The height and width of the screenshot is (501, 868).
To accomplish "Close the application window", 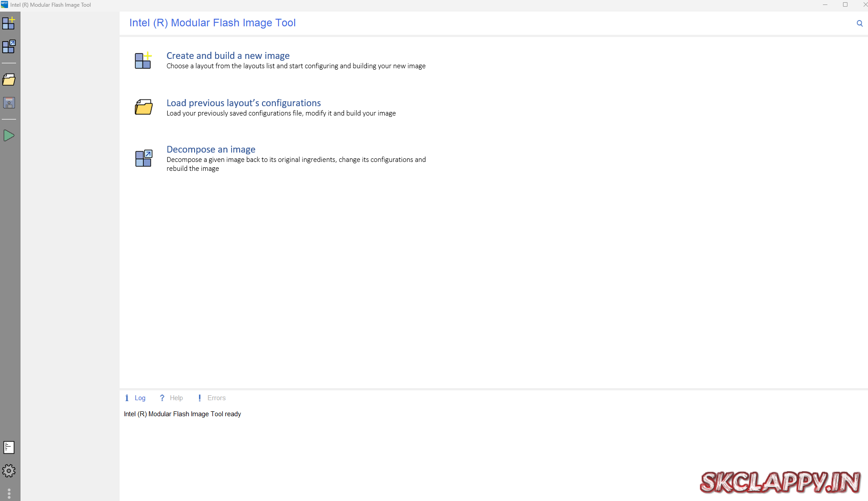I will [865, 4].
